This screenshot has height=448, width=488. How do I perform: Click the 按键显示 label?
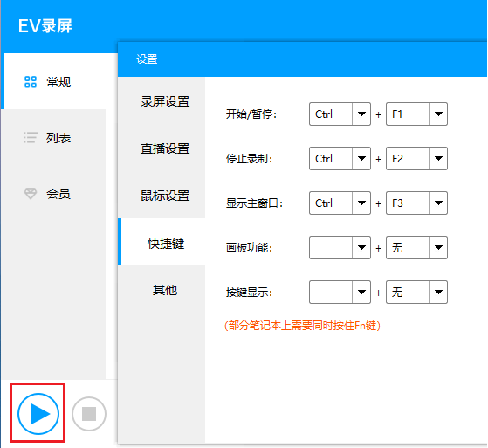[x=249, y=293]
